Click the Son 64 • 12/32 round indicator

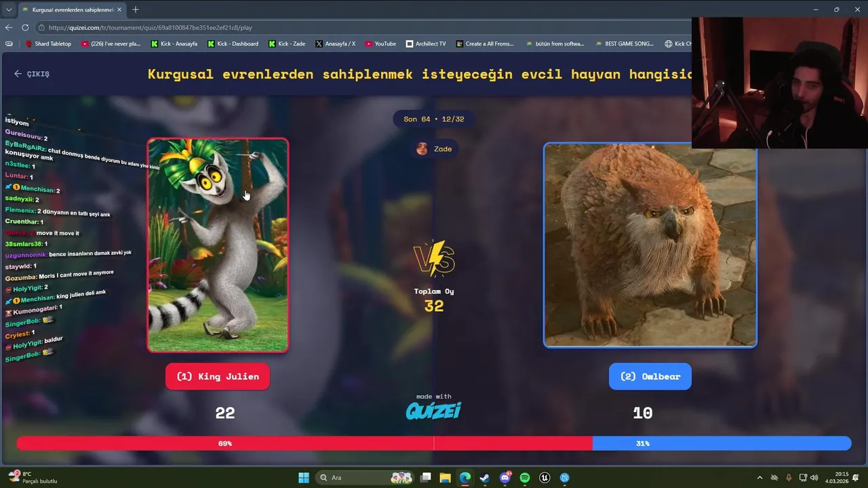point(434,119)
